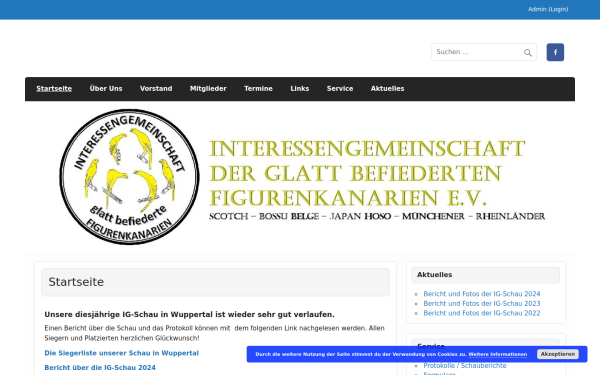Open the Admin (Login) link

[548, 9]
